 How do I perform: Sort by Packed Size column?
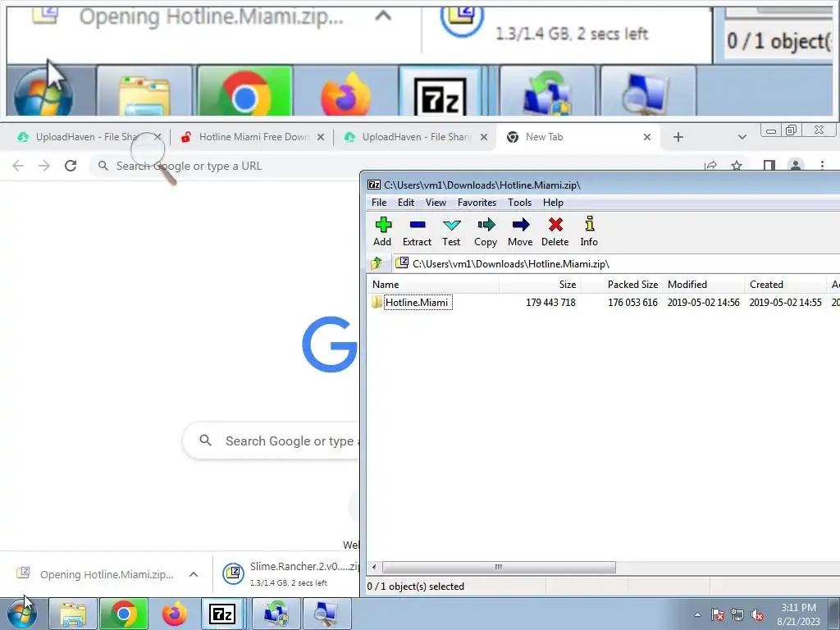coord(622,285)
